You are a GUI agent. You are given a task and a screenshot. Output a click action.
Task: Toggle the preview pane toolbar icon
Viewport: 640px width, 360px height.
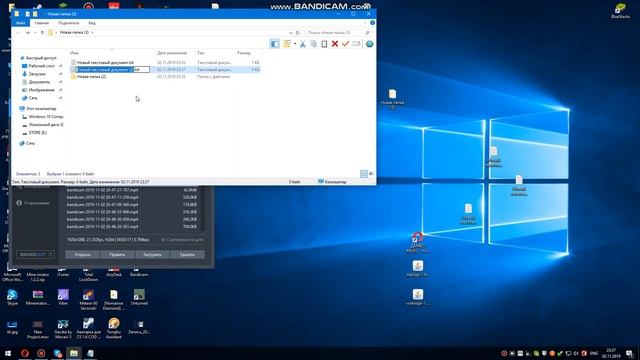click(x=275, y=44)
